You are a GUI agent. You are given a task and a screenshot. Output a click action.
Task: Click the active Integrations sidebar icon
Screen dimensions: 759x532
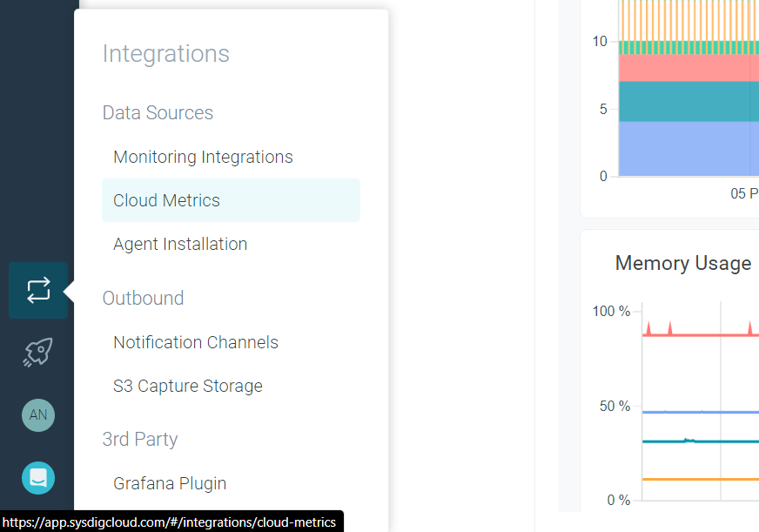pyautogui.click(x=37, y=290)
